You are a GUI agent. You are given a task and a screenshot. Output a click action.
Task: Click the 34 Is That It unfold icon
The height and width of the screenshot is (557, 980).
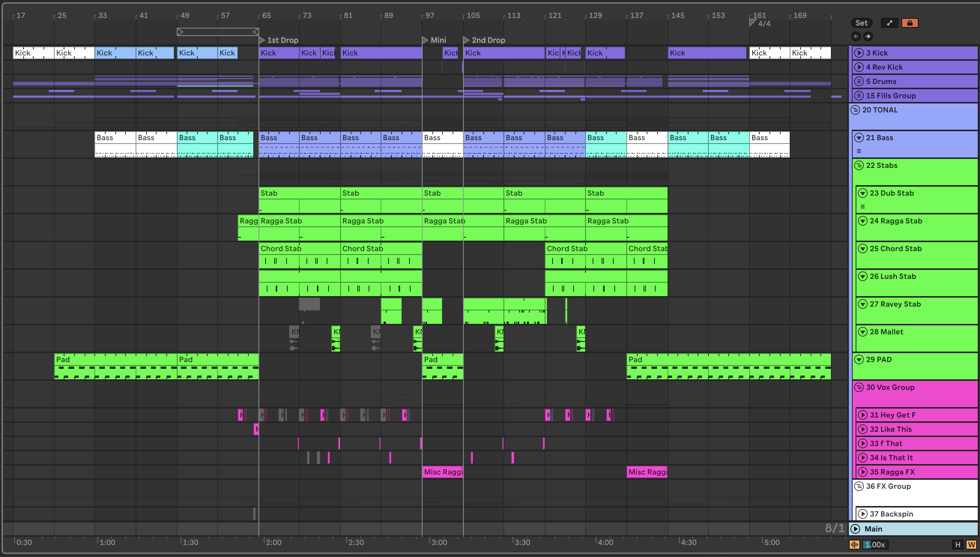(863, 458)
